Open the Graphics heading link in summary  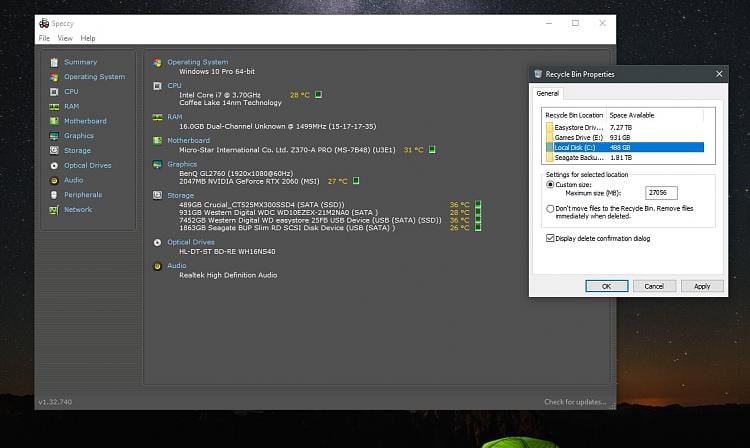pyautogui.click(x=182, y=164)
